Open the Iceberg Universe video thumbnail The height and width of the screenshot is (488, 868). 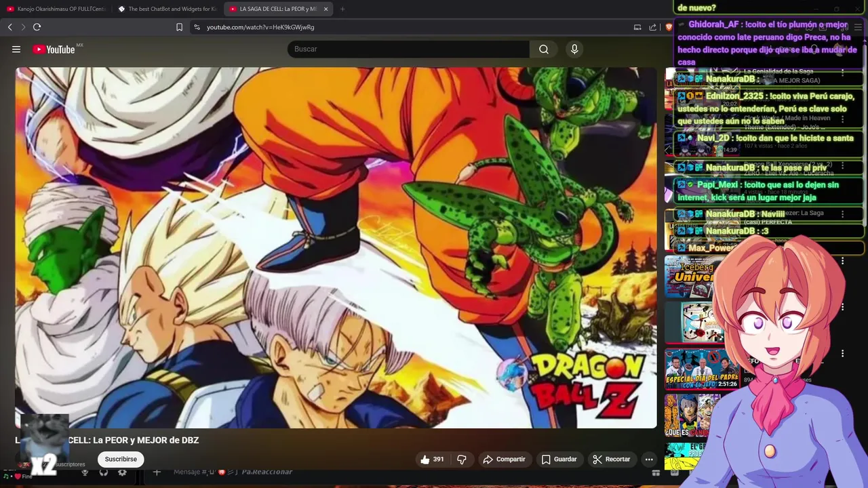pyautogui.click(x=690, y=277)
